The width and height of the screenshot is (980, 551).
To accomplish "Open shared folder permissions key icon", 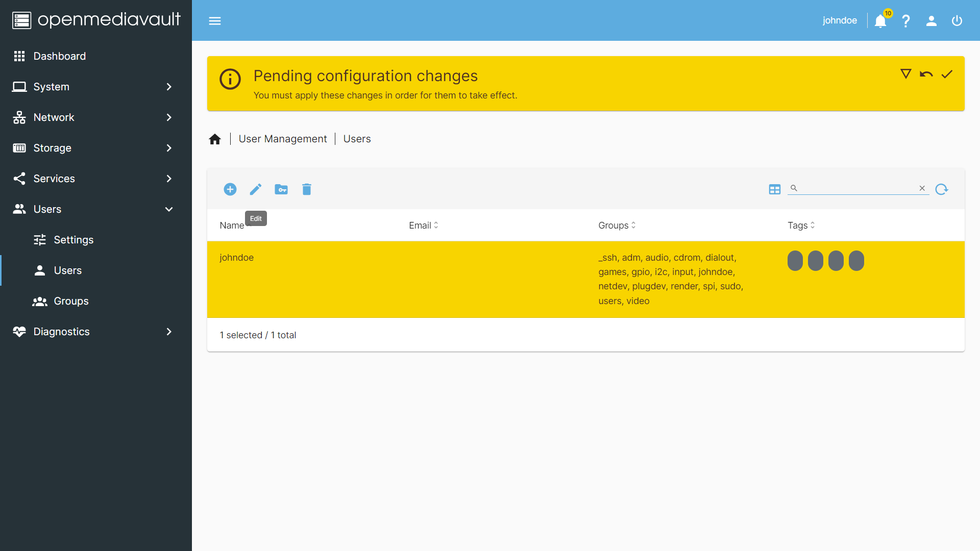I will [x=281, y=189].
